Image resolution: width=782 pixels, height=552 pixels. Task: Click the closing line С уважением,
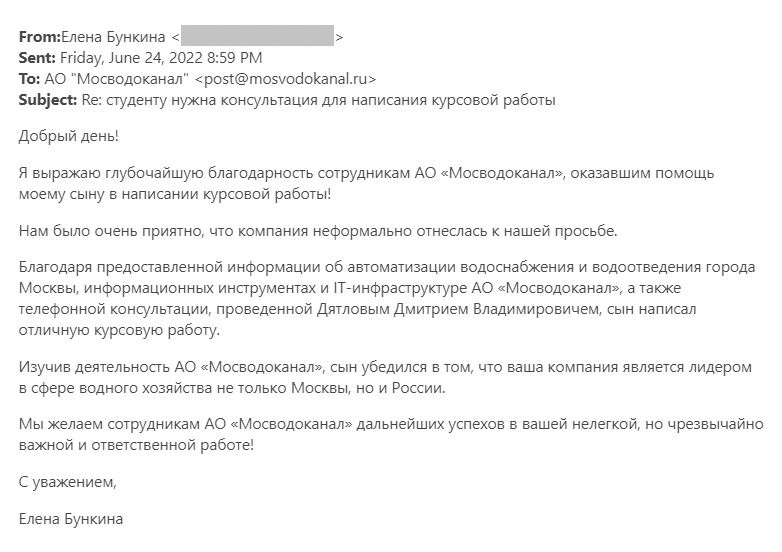(67, 482)
